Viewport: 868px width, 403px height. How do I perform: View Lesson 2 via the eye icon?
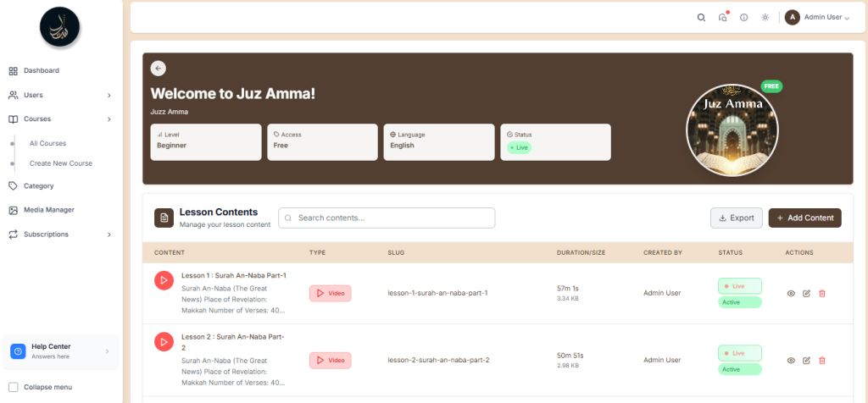pyautogui.click(x=791, y=360)
